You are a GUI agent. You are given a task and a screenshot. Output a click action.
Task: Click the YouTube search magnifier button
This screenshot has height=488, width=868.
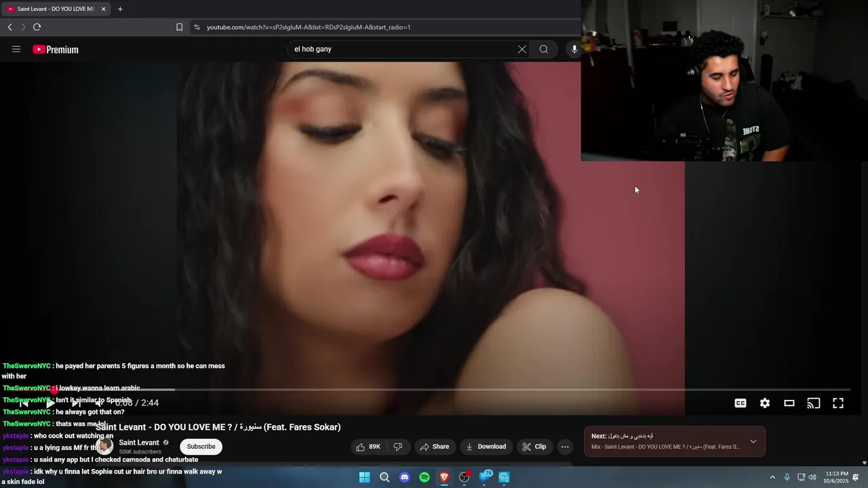pos(544,49)
